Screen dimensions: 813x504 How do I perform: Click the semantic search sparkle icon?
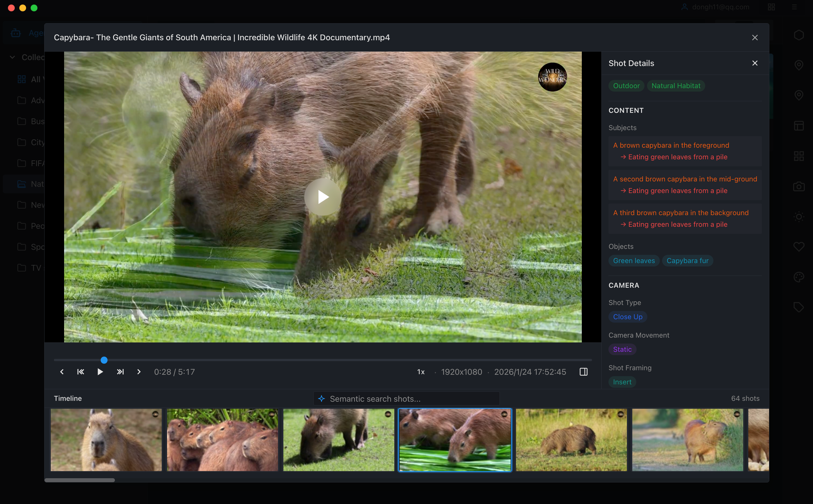click(x=321, y=398)
